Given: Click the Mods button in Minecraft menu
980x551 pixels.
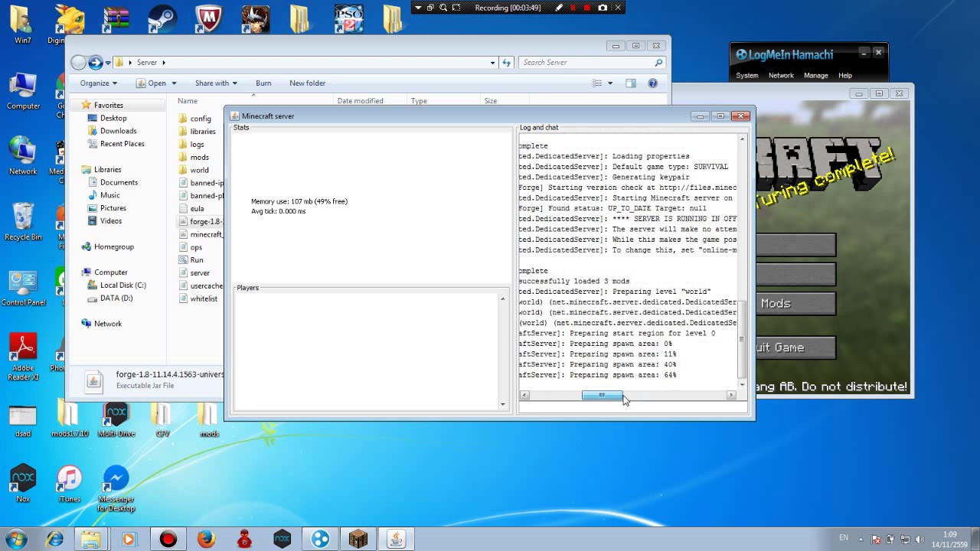Looking at the screenshot, I should click(795, 304).
